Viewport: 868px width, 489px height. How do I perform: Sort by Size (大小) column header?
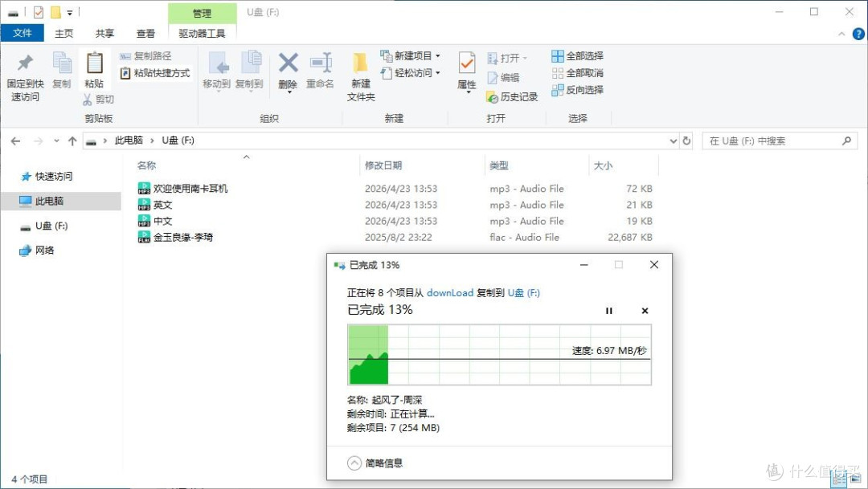(603, 165)
